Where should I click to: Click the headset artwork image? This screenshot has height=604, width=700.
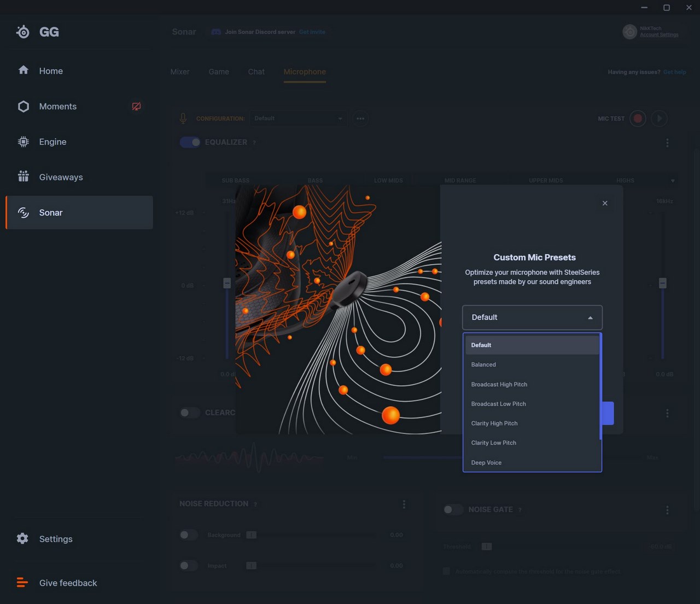coord(338,310)
